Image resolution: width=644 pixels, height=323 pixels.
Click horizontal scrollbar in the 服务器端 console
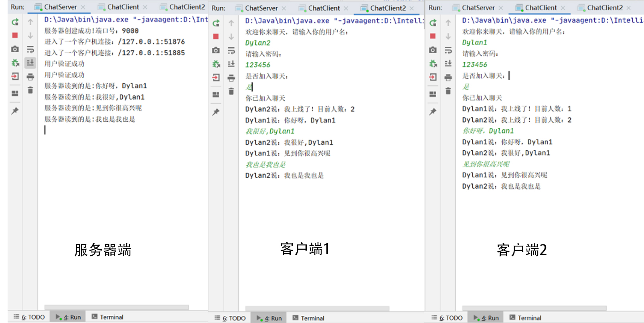coord(117,307)
